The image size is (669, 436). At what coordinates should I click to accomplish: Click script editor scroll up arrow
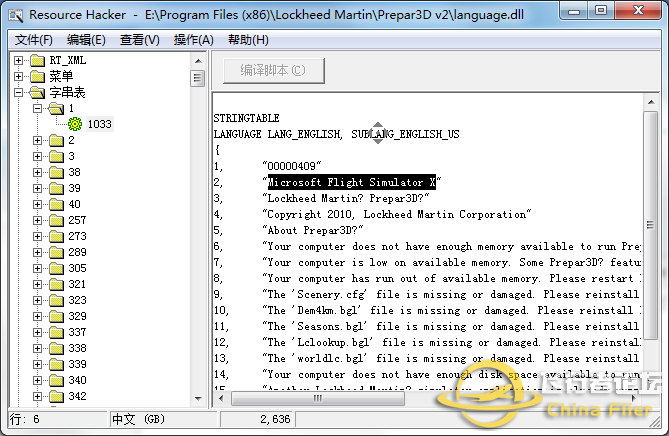pos(651,102)
